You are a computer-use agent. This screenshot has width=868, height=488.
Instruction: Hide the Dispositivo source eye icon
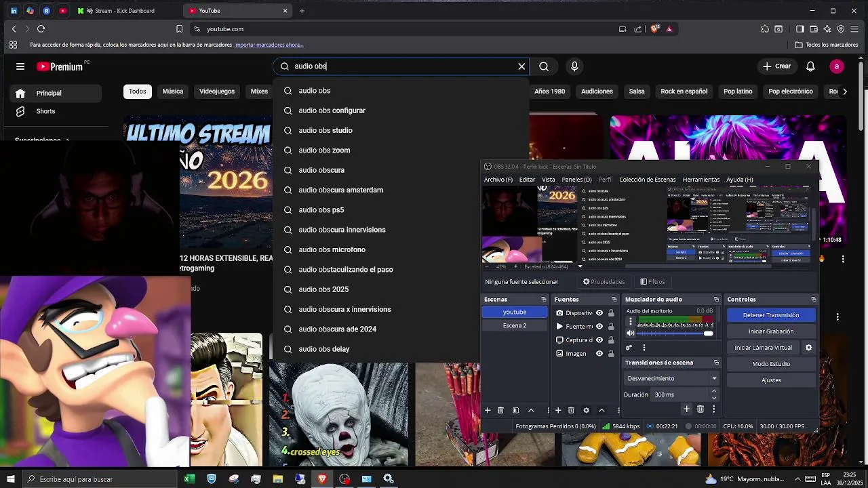tap(599, 313)
